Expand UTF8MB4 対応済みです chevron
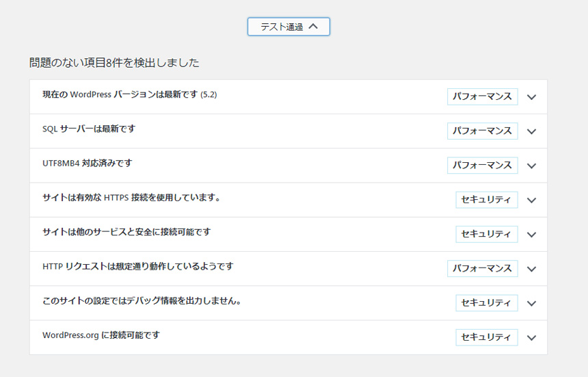Viewport: 588px width, 377px height. point(531,166)
